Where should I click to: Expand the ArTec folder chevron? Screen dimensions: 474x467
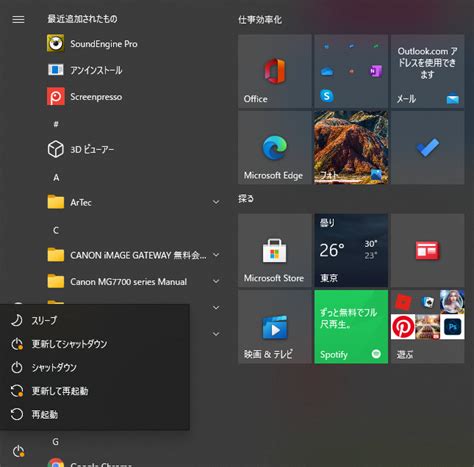216,202
